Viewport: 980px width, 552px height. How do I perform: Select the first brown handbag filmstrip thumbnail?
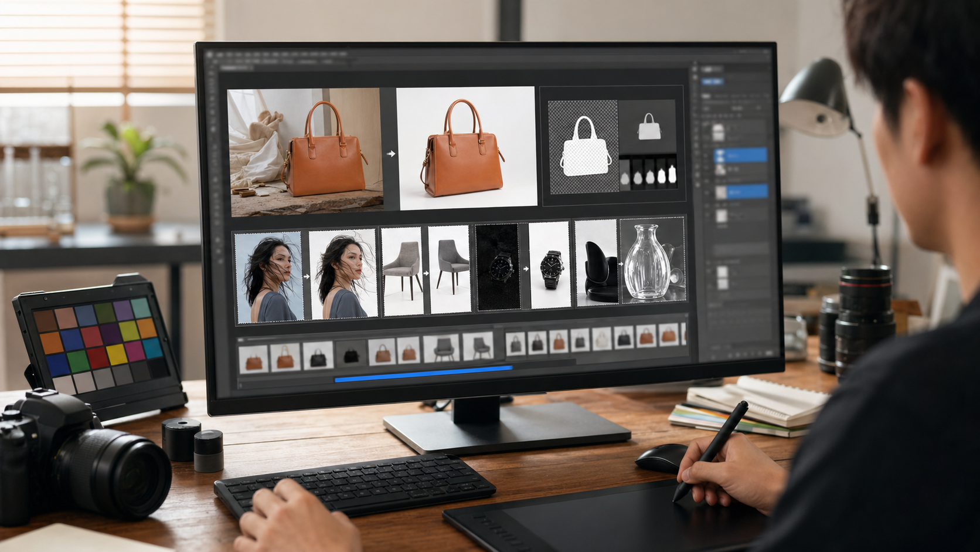[x=254, y=358]
